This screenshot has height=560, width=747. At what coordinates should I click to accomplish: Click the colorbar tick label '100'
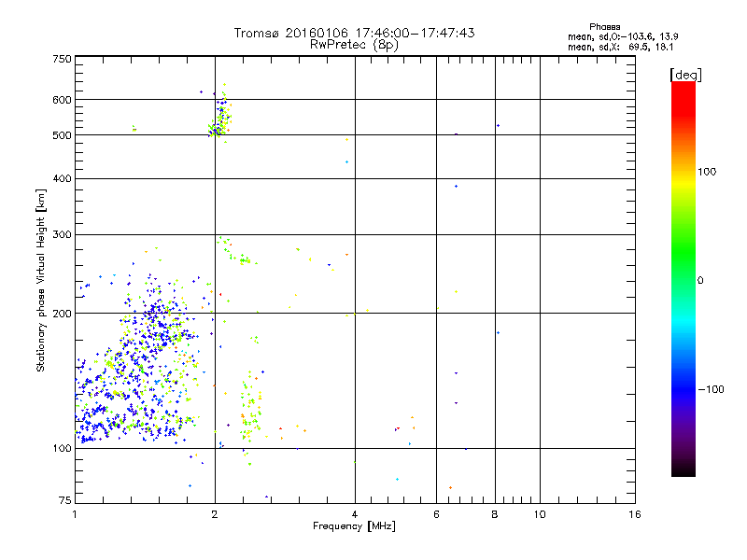(707, 172)
